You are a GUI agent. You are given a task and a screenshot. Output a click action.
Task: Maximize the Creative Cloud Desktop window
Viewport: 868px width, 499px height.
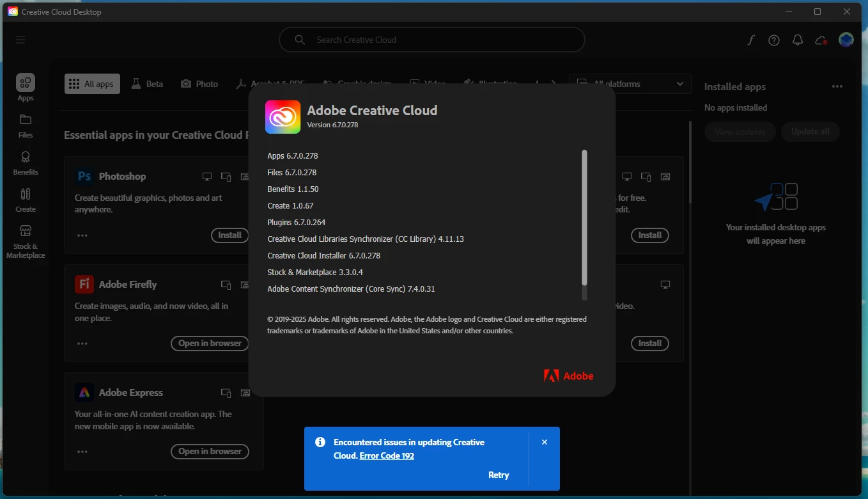point(818,12)
